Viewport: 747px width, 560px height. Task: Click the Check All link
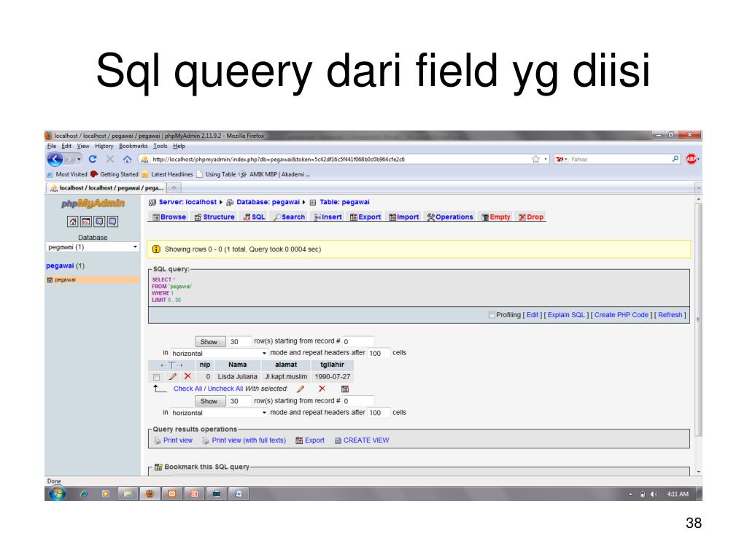[187, 389]
